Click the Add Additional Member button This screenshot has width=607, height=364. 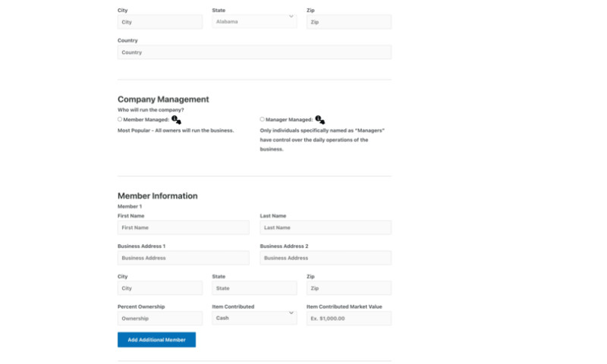(157, 340)
